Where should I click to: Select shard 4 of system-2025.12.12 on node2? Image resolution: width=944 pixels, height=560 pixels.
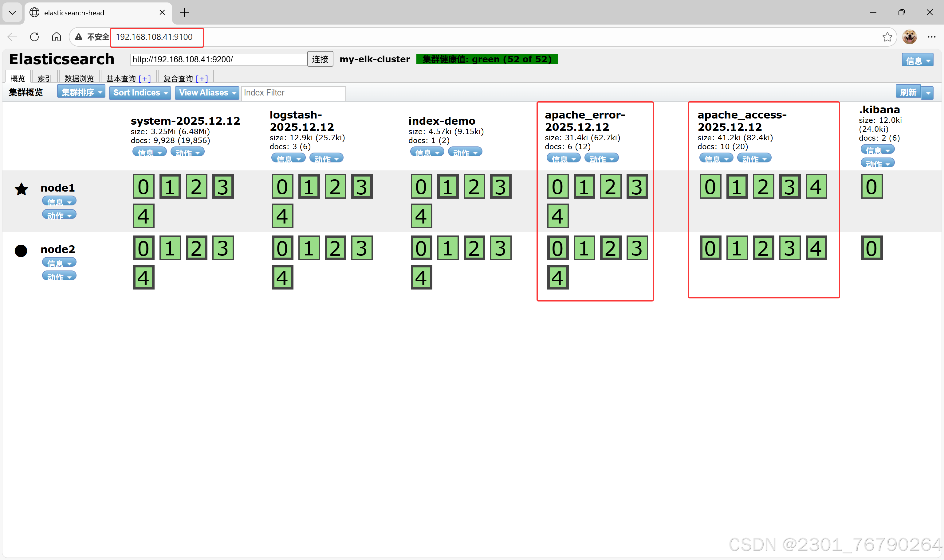[144, 277]
